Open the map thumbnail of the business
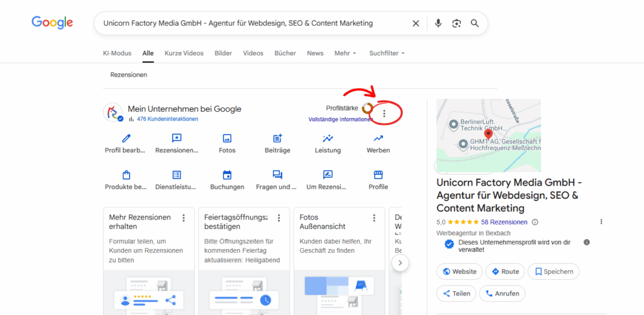The image size is (644, 315). (488, 135)
